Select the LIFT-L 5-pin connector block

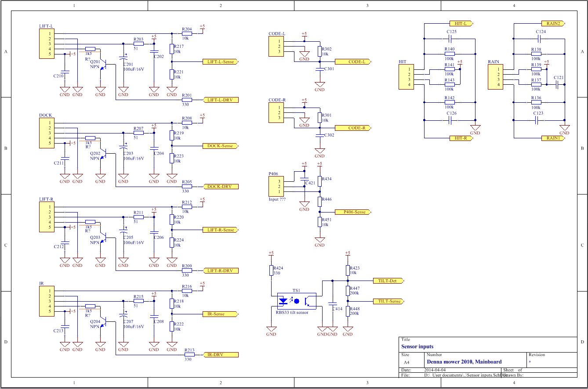pyautogui.click(x=51, y=44)
